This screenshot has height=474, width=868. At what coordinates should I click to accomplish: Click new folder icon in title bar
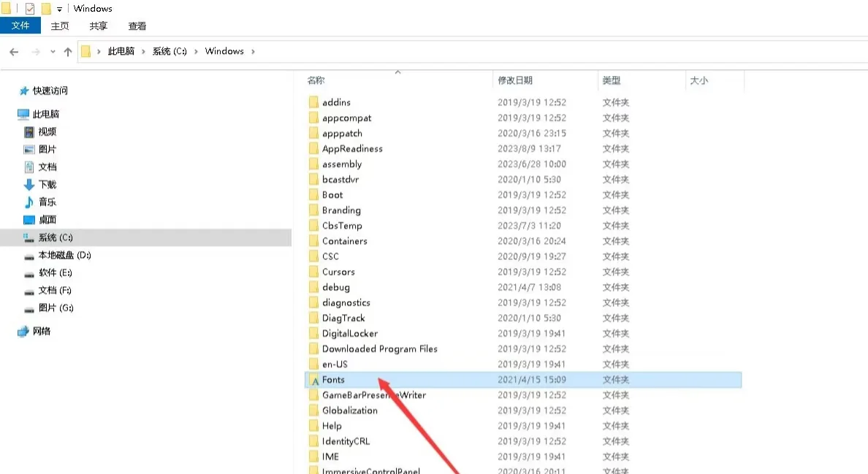tap(46, 8)
